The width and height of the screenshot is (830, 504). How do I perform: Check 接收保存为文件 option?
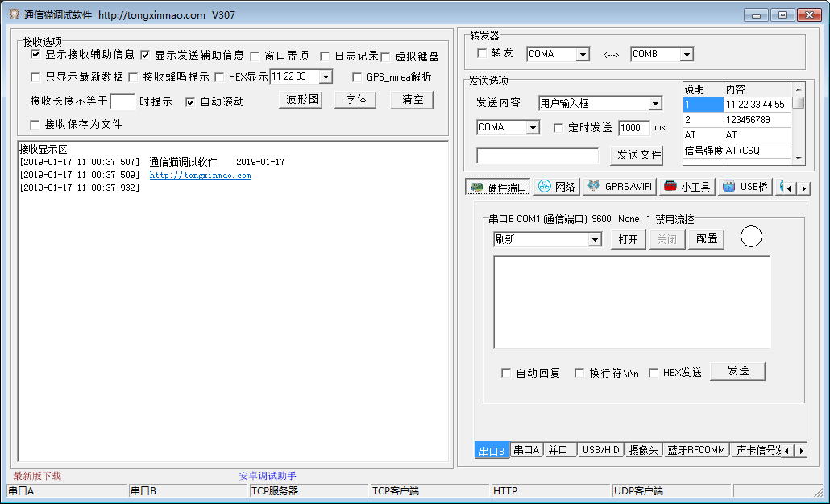pos(35,125)
